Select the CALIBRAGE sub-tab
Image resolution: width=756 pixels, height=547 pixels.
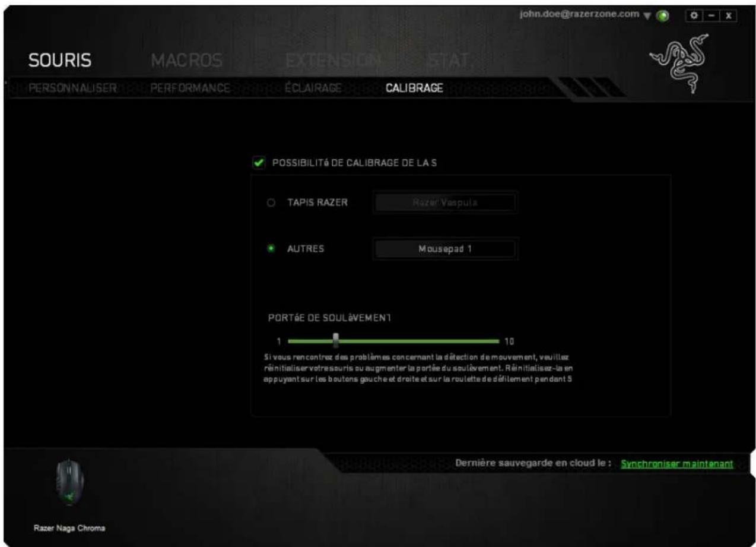click(x=414, y=88)
